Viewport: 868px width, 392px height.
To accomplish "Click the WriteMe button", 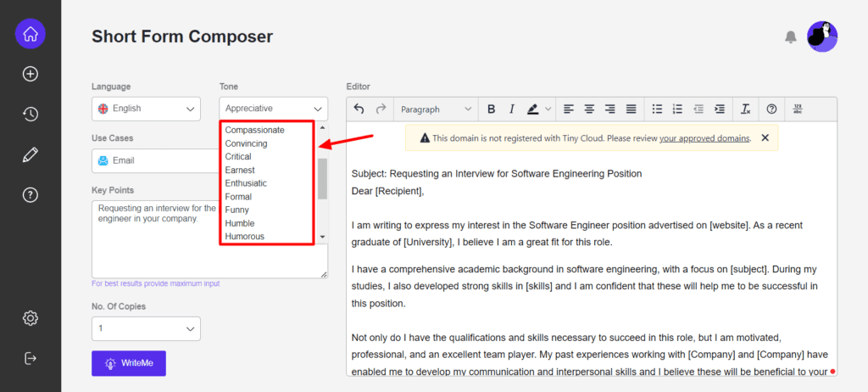I will click(x=129, y=364).
